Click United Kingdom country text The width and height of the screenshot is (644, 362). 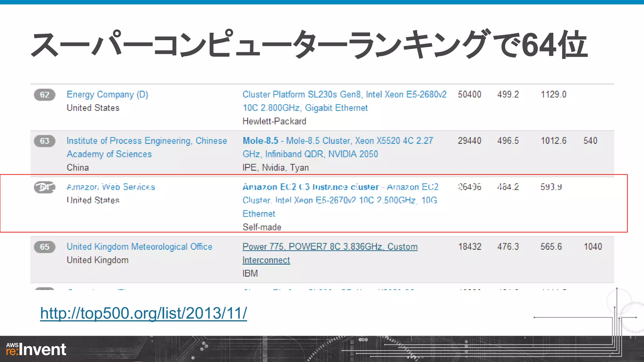coord(97,260)
